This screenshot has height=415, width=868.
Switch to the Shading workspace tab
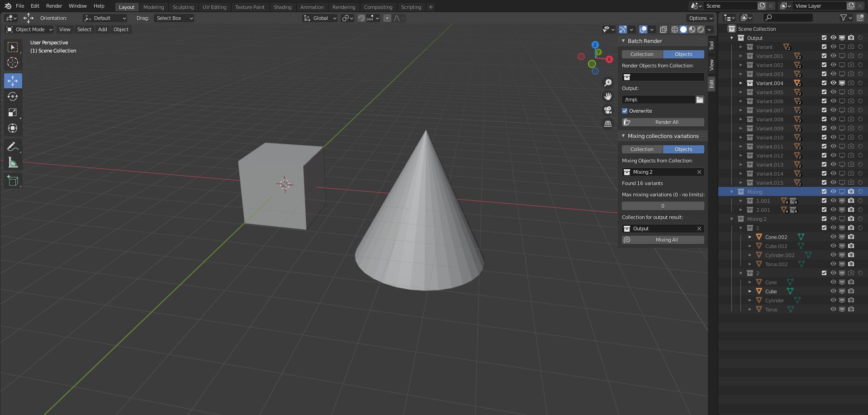coord(282,7)
